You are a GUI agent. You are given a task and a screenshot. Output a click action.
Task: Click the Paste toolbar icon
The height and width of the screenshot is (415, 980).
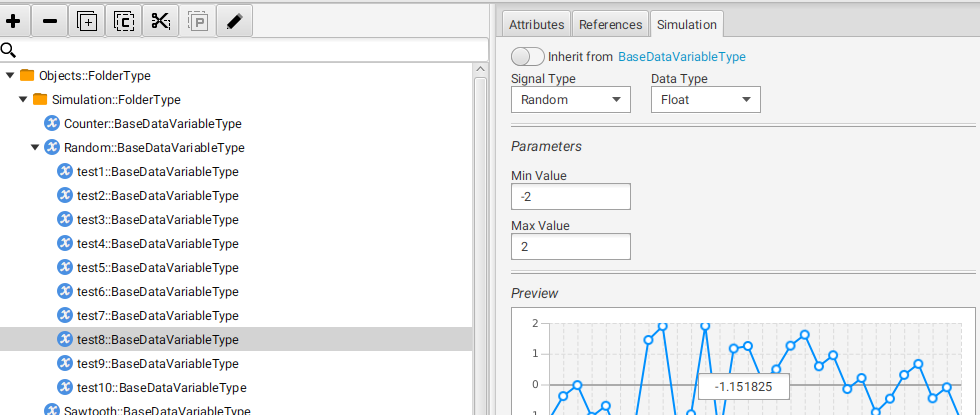[198, 21]
